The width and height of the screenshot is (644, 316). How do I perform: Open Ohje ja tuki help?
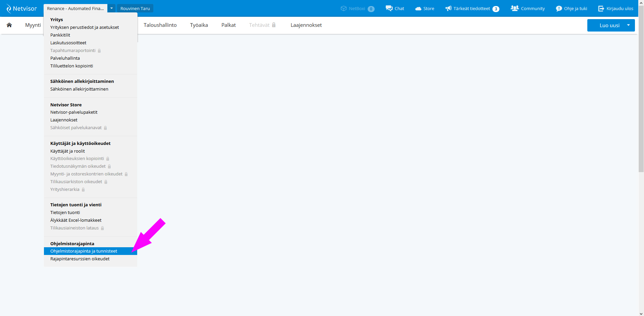click(x=572, y=8)
